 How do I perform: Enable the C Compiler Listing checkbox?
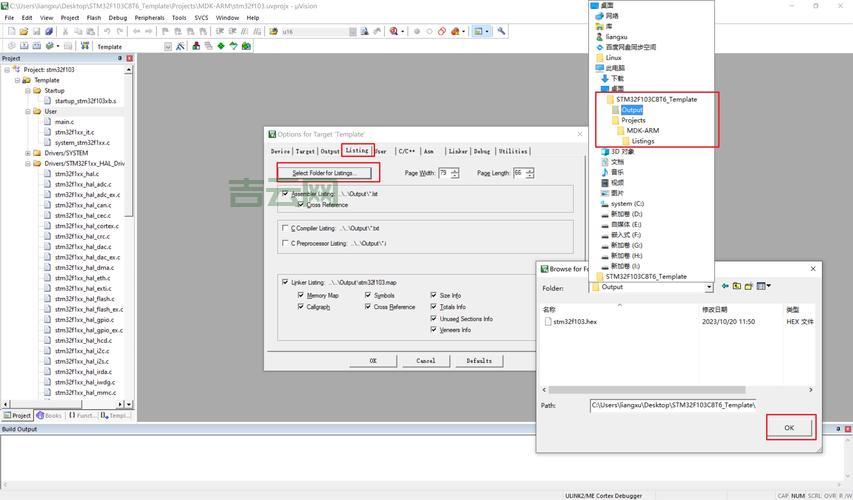(285, 228)
